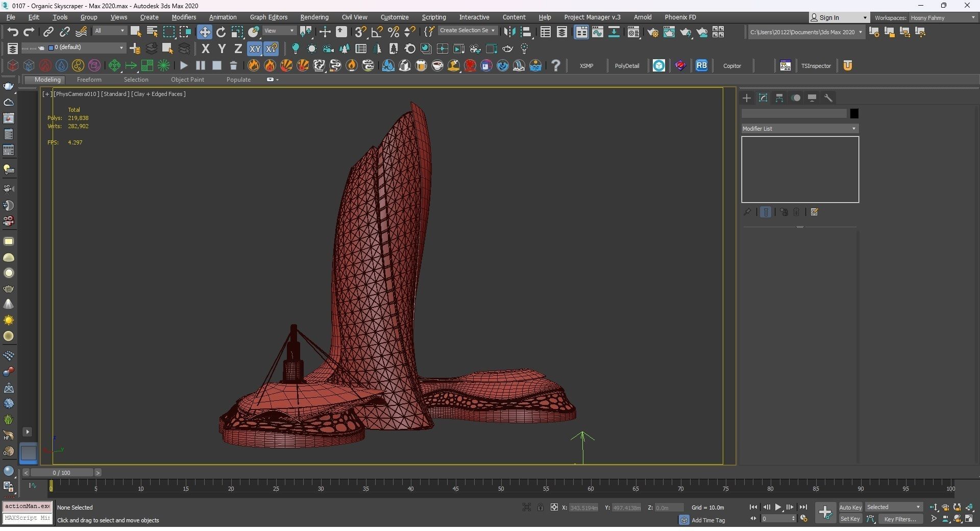
Task: Click the TSInspector button
Action: click(x=816, y=66)
